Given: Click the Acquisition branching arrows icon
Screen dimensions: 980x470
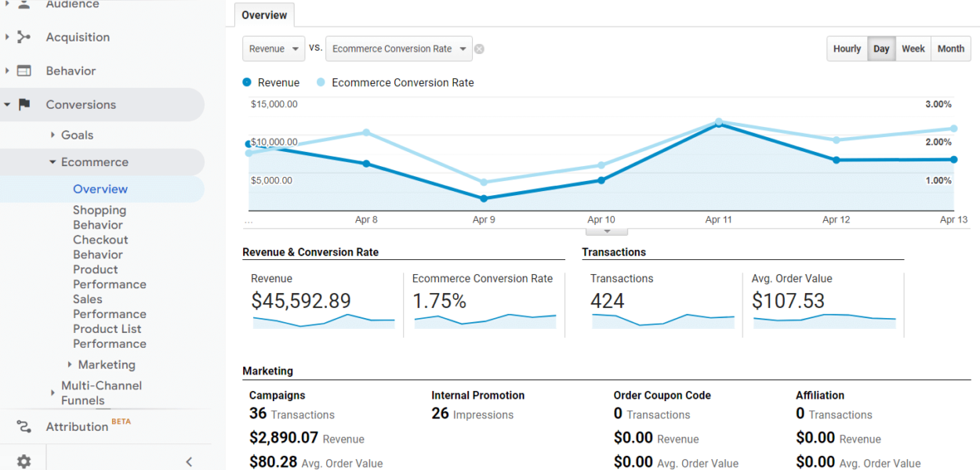Looking at the screenshot, I should tap(24, 37).
